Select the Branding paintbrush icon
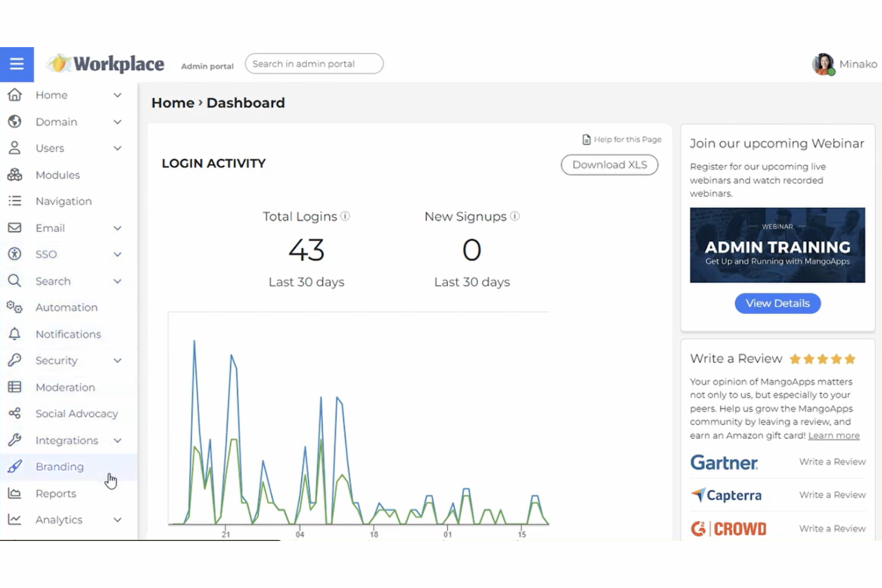The image size is (882, 588). click(x=15, y=466)
